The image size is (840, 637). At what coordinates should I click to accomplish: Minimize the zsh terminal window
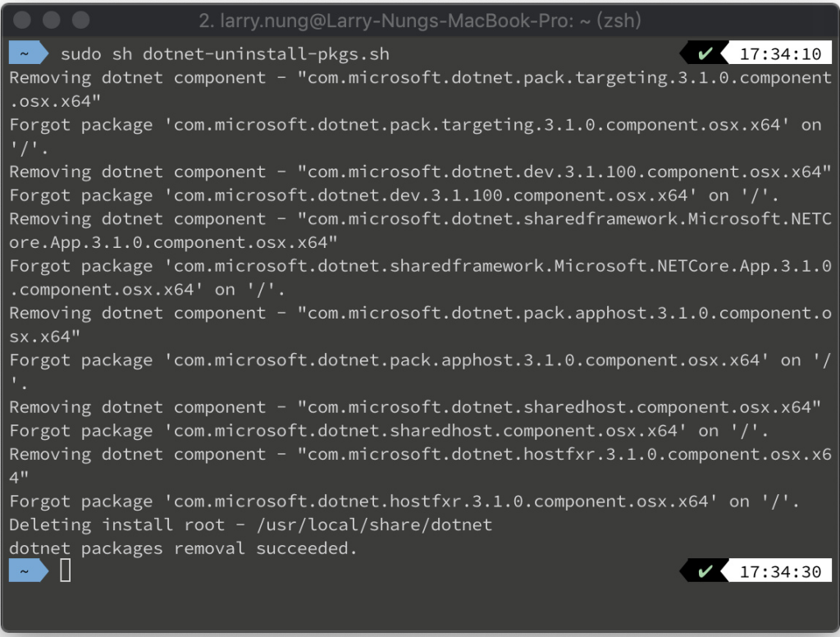pos(52,20)
